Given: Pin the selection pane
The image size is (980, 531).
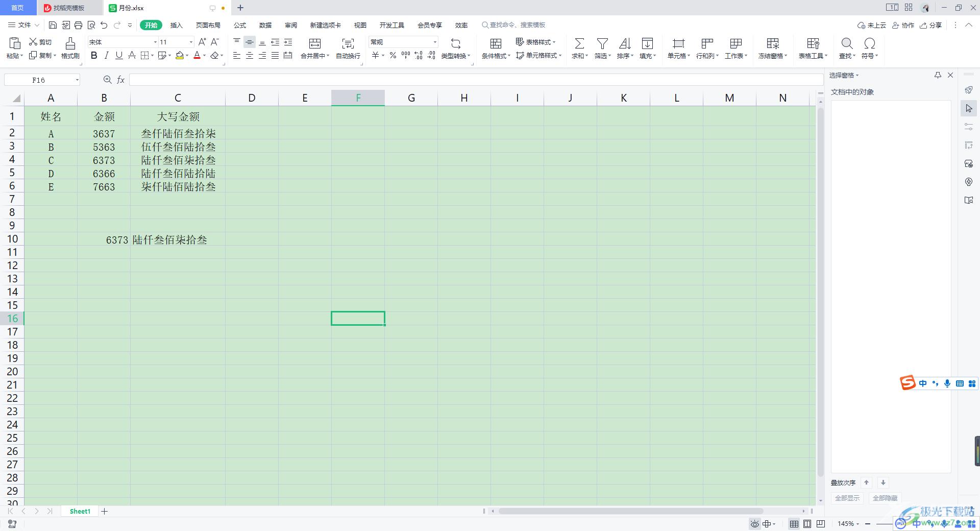Looking at the screenshot, I should [938, 75].
